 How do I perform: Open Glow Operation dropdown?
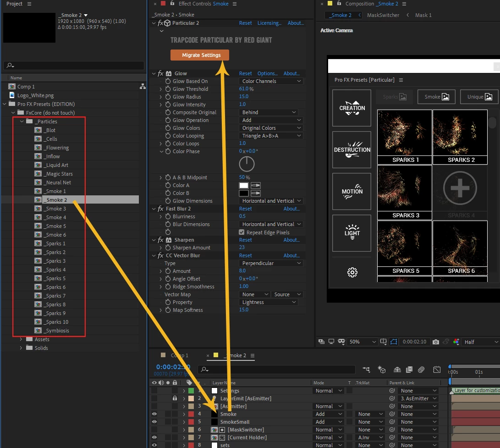tap(270, 120)
